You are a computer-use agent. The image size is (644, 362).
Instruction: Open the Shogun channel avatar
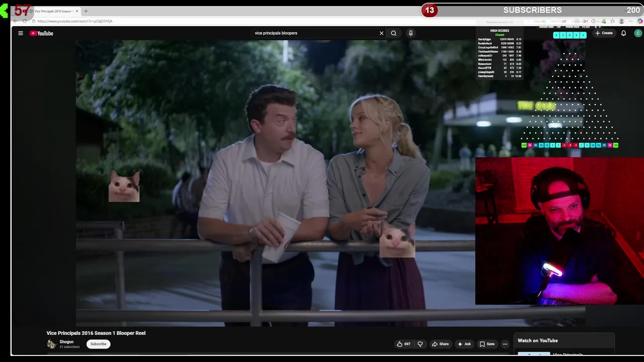point(51,344)
